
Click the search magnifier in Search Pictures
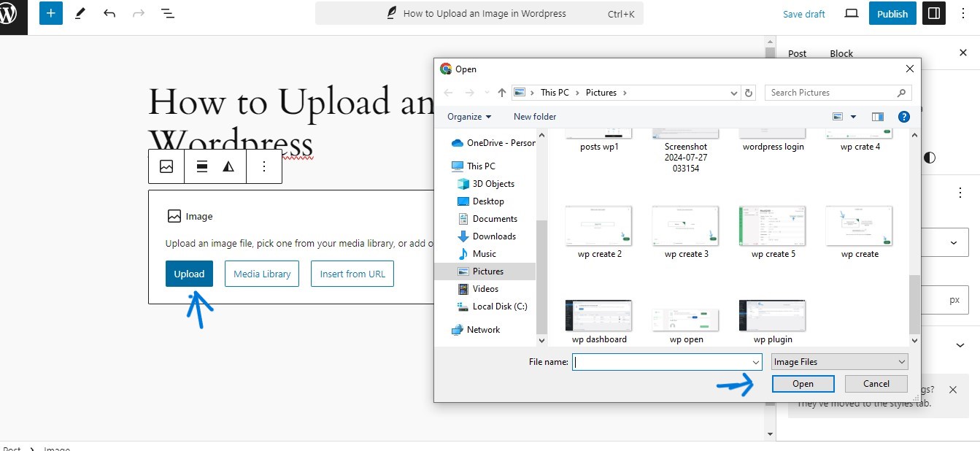point(901,93)
